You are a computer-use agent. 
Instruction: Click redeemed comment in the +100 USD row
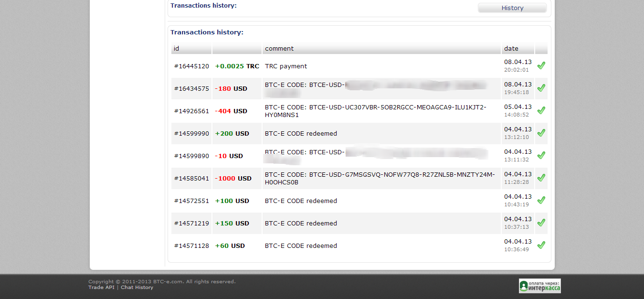coord(301,201)
